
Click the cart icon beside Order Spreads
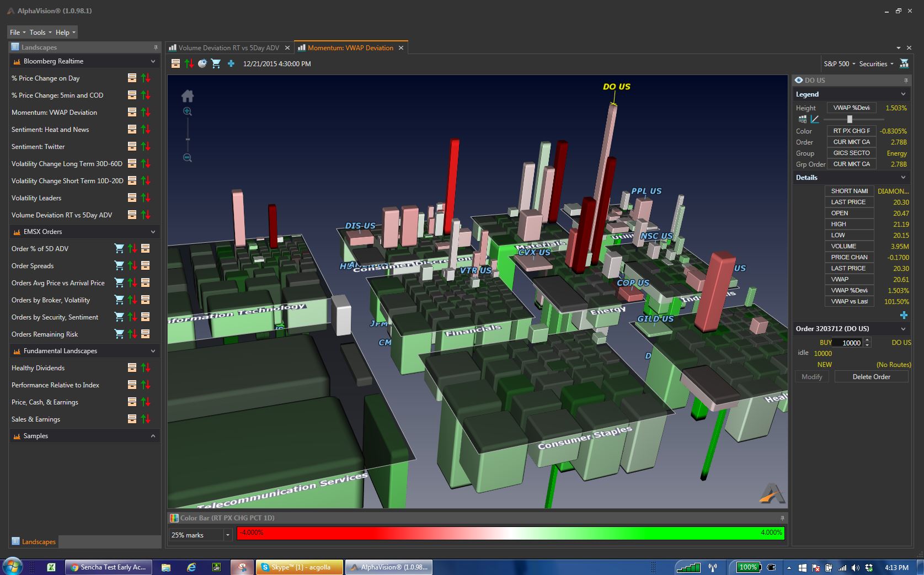[x=119, y=265]
